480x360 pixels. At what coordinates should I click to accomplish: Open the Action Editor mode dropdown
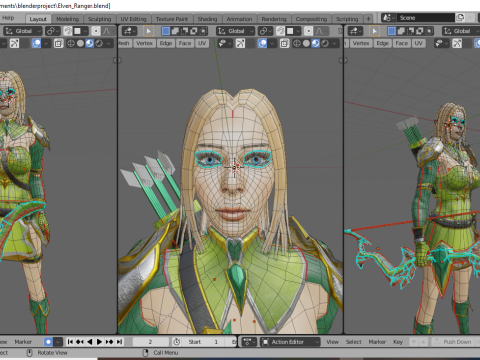point(290,342)
